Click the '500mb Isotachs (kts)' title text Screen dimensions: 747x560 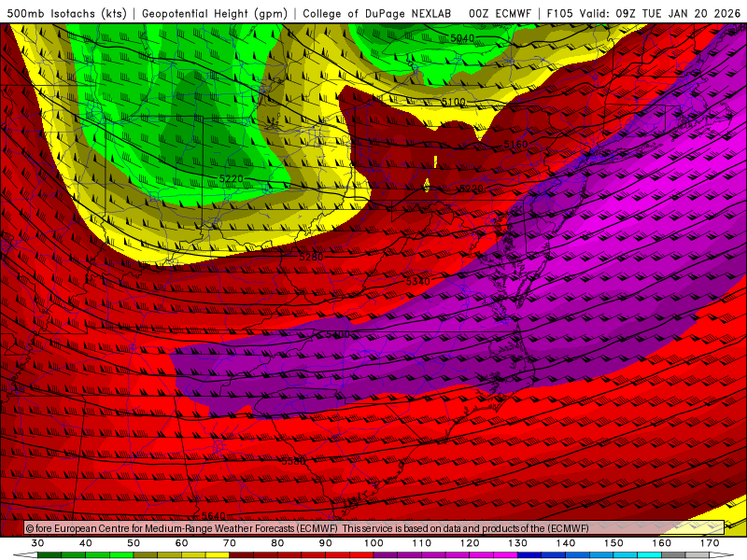[66, 13]
